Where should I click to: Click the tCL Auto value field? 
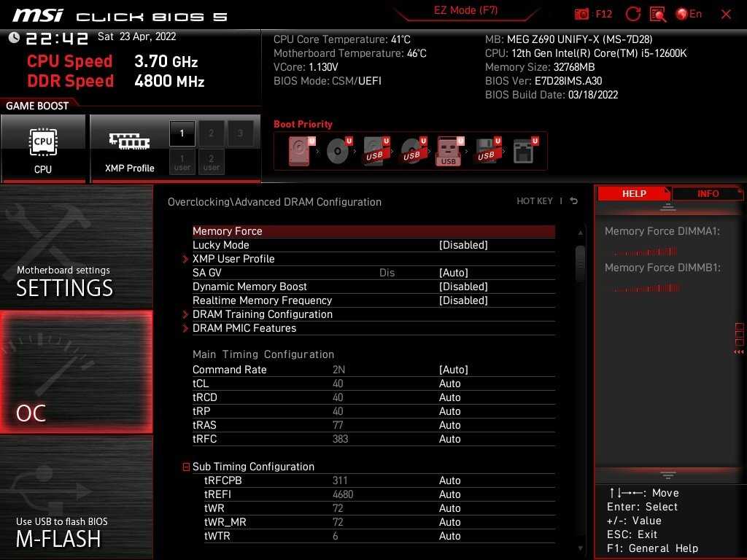pyautogui.click(x=450, y=384)
